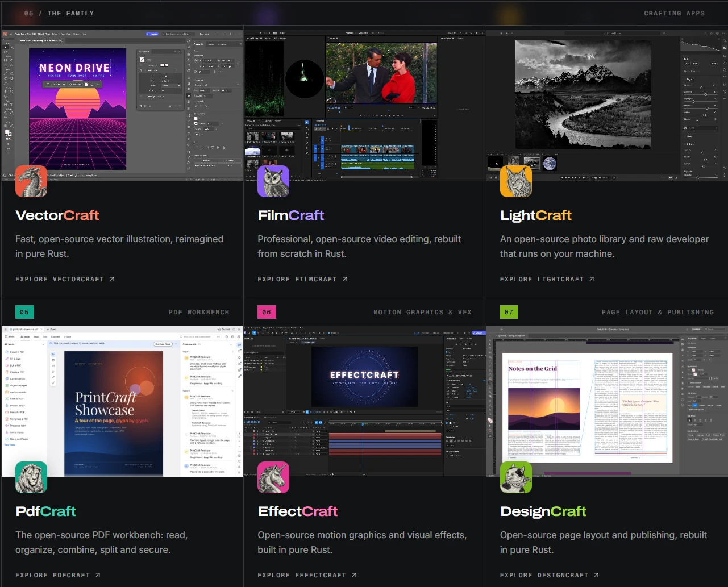
Task: Click the lime 07 badge
Action: click(509, 312)
